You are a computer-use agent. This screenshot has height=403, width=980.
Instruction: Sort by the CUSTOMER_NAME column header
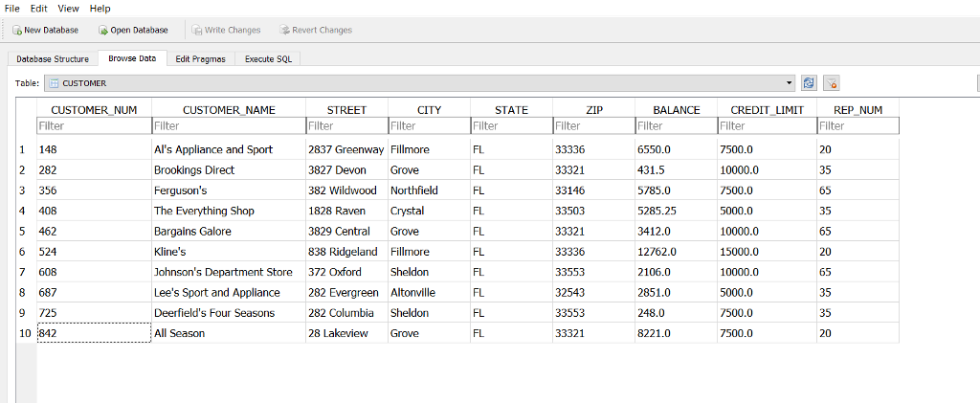point(229,110)
